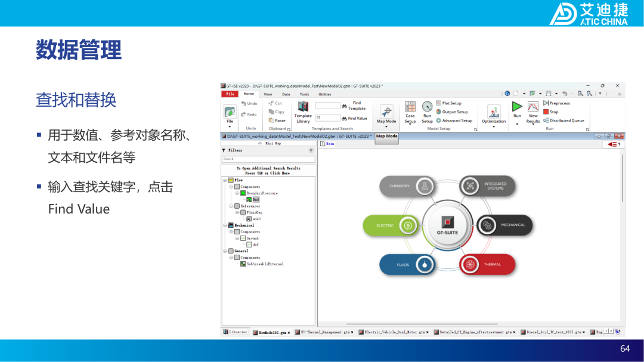Click the Paste command

click(x=277, y=120)
